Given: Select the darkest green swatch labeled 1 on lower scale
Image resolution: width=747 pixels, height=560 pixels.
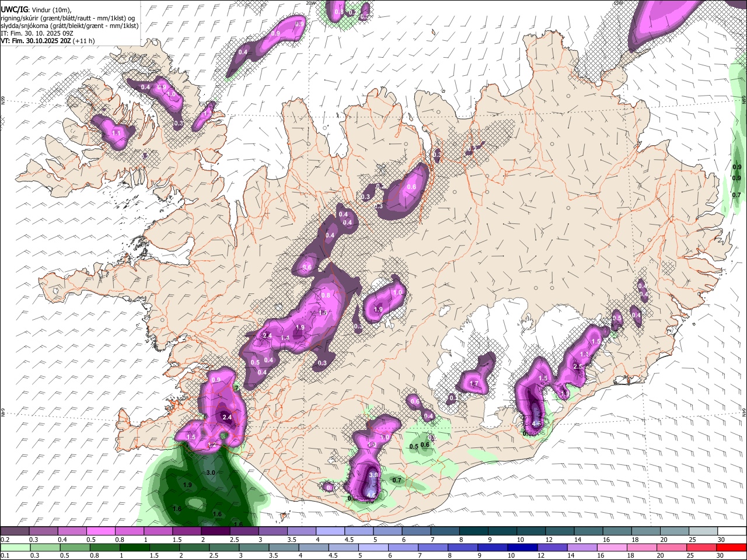Looking at the screenshot, I should (x=135, y=547).
